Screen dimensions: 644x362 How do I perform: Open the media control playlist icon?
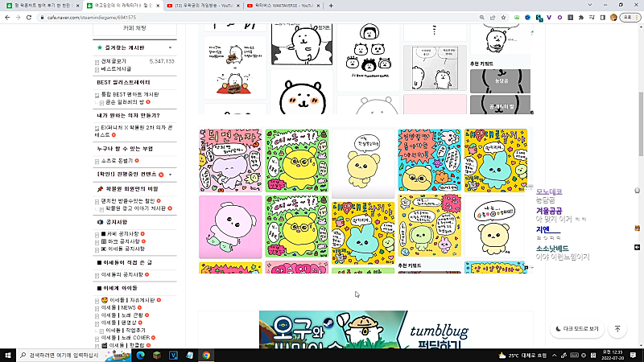coord(592,18)
